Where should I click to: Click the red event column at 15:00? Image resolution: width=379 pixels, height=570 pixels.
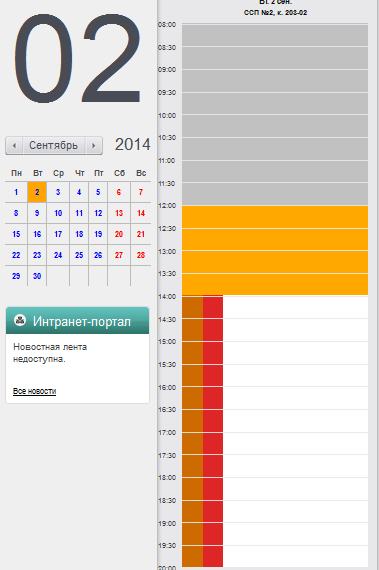coord(213,353)
